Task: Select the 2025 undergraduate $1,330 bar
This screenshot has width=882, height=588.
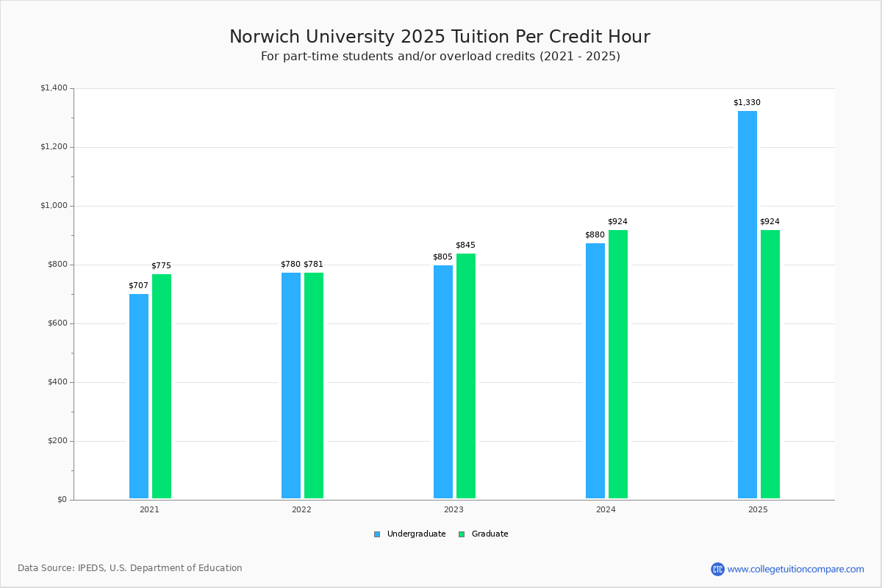Action: tap(747, 304)
